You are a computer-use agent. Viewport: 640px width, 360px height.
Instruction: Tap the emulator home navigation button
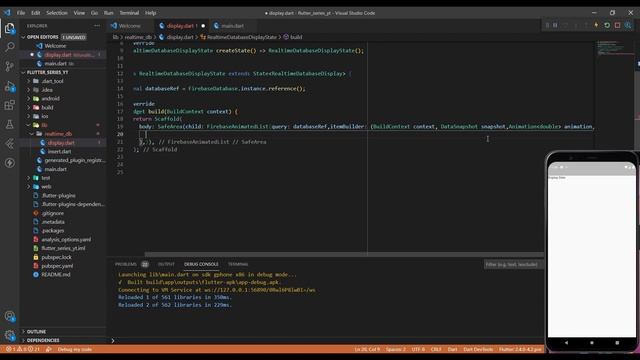click(x=592, y=343)
